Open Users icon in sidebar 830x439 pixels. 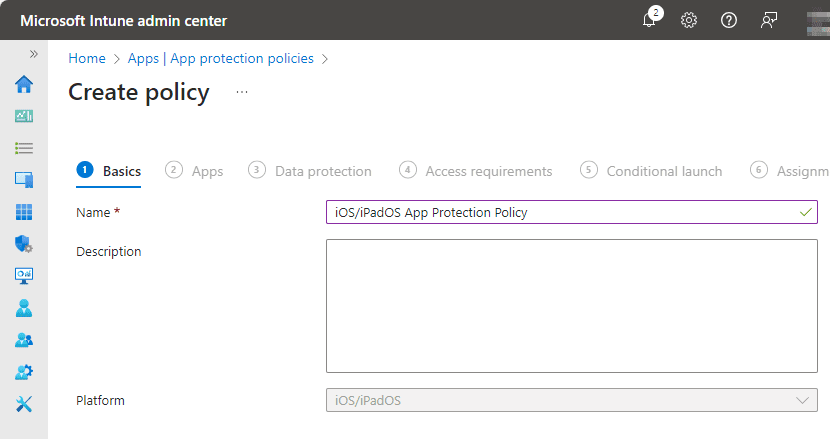point(24,308)
